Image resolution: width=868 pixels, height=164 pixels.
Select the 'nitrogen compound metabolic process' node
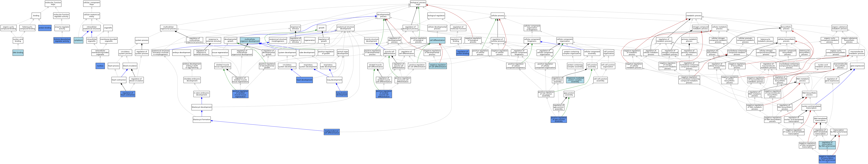[x=700, y=28]
